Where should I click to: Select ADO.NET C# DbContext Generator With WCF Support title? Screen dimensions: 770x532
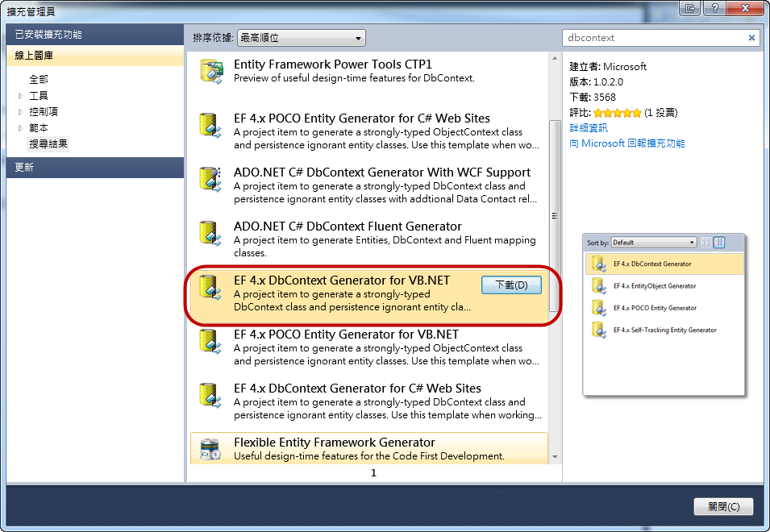(382, 172)
